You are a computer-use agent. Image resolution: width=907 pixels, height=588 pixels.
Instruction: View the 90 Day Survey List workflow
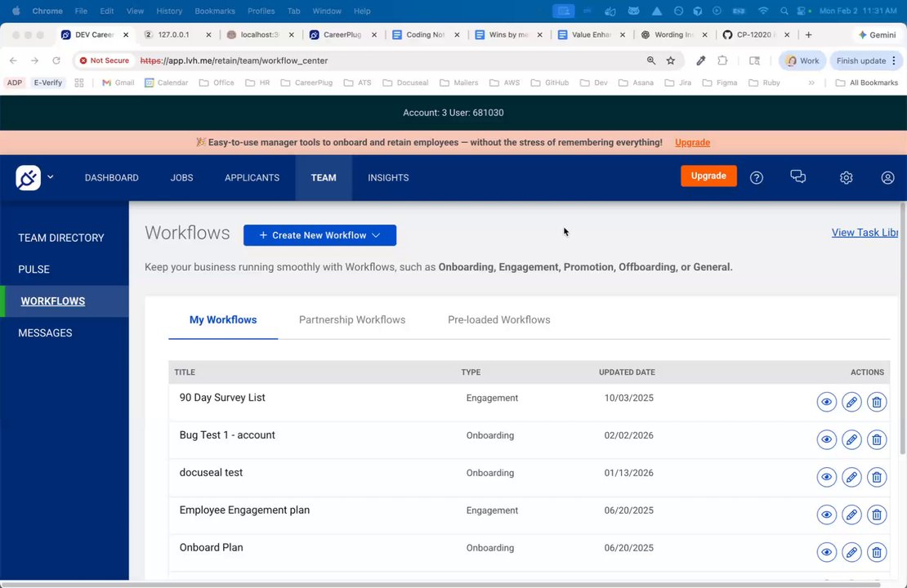pyautogui.click(x=826, y=402)
